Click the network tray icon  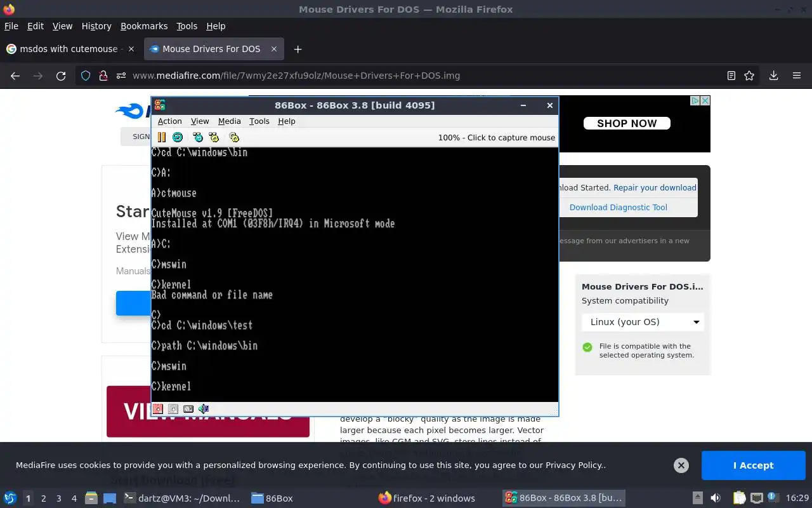pyautogui.click(x=756, y=498)
